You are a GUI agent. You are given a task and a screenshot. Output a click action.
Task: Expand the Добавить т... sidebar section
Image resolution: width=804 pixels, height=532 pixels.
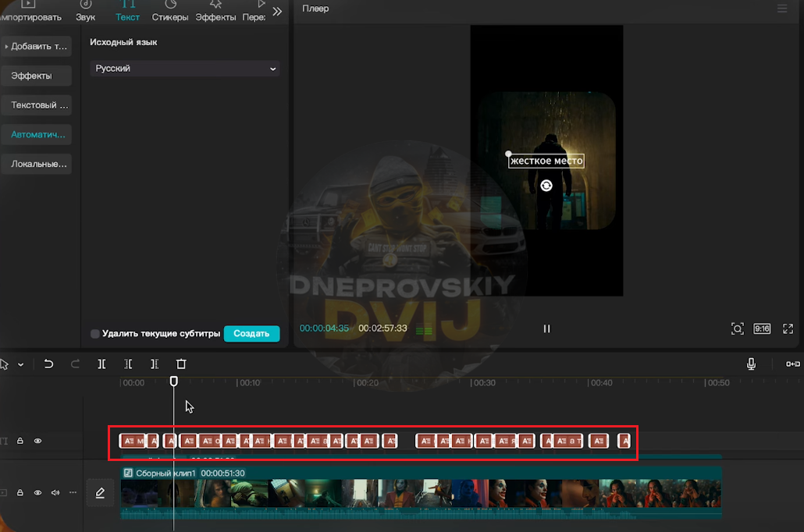point(37,46)
